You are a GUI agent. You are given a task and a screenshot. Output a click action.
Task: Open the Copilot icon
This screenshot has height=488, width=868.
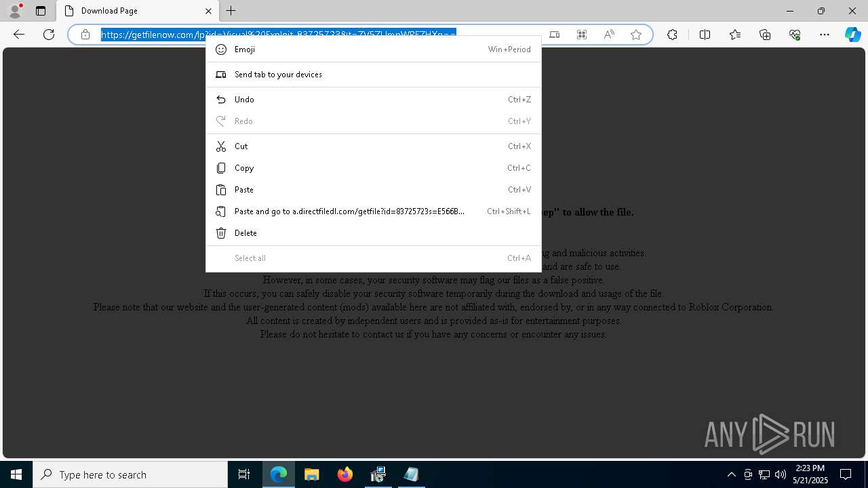pos(852,35)
